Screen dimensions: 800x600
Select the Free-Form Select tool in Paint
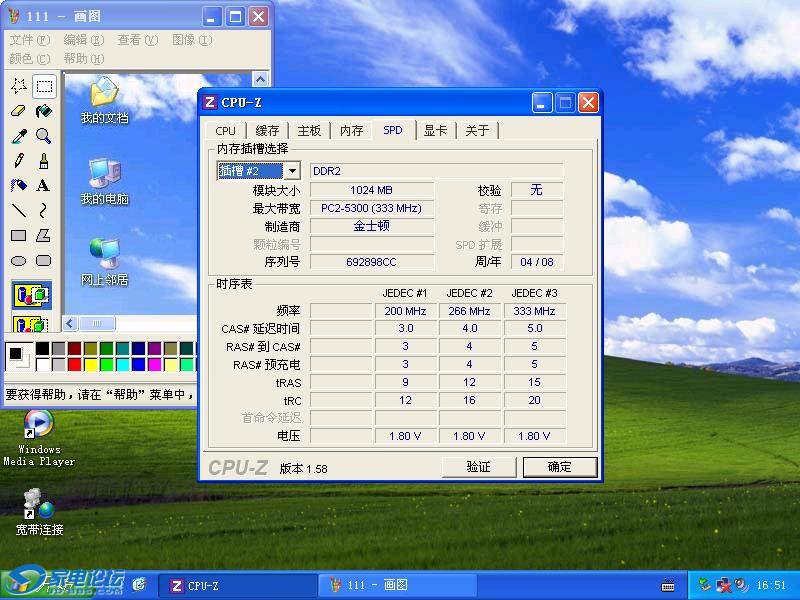(x=19, y=86)
